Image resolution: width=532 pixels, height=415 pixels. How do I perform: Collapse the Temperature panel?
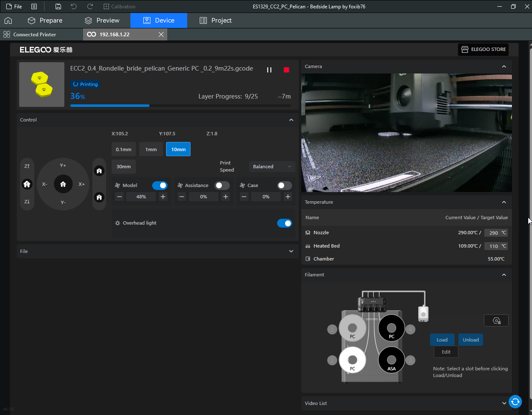[504, 202]
